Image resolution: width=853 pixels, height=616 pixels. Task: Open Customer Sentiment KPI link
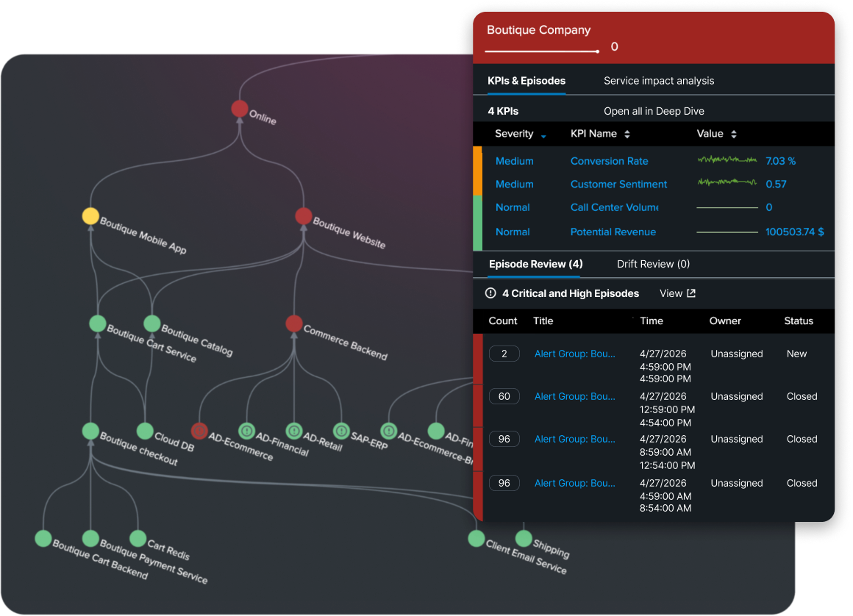point(618,185)
